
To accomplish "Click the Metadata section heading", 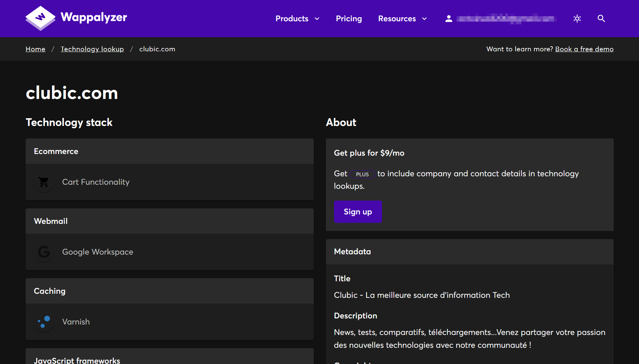I will [x=352, y=252].
